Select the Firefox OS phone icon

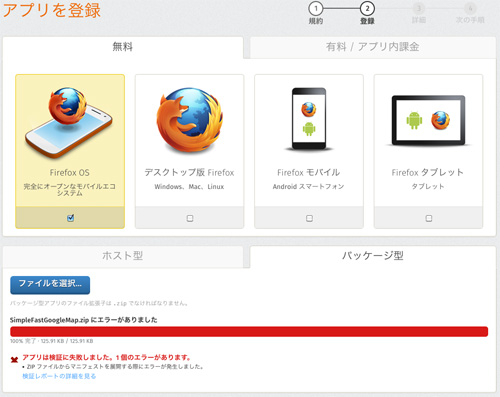(x=69, y=123)
